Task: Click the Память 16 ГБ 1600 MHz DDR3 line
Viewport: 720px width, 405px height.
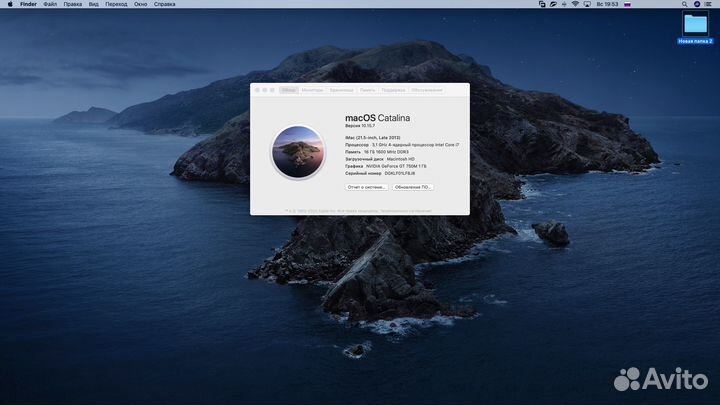Action: 377,152
